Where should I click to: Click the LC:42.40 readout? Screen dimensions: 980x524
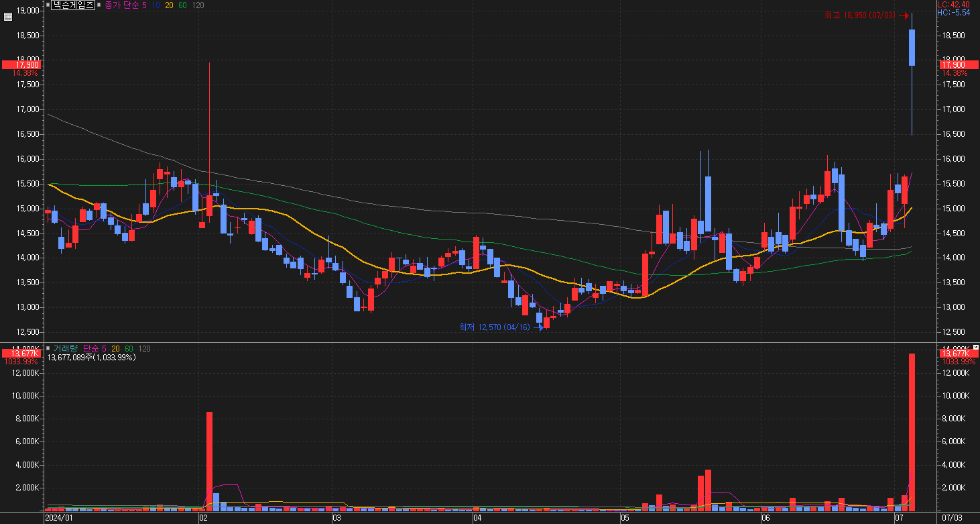pyautogui.click(x=955, y=4)
